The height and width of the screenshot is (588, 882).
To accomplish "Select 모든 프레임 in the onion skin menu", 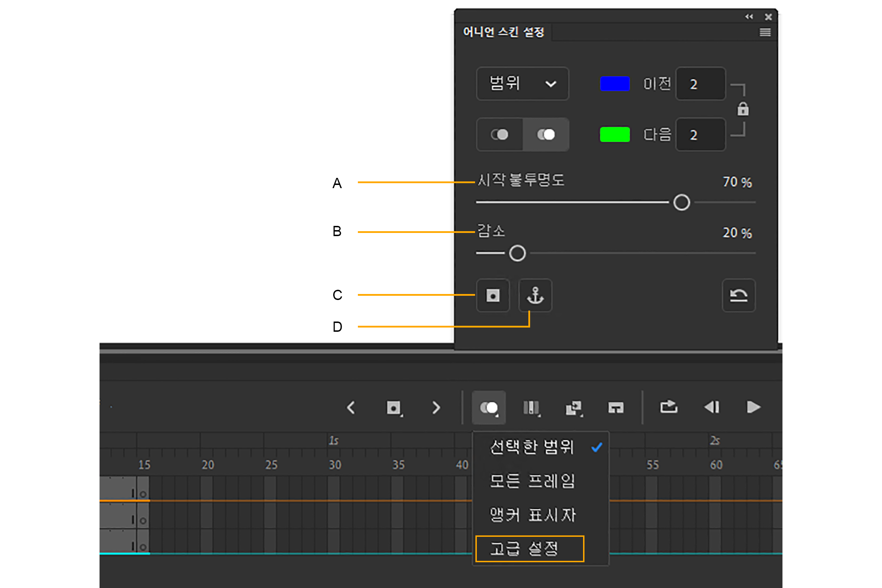I will click(533, 481).
